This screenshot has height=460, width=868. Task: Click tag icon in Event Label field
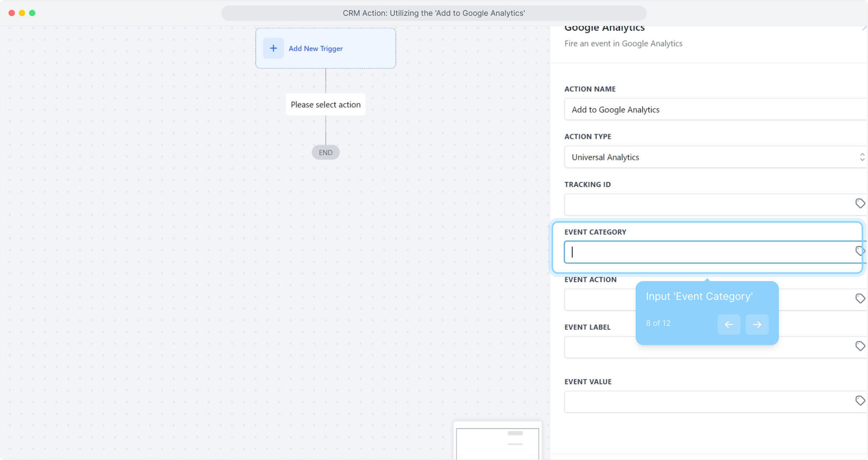[x=860, y=346]
